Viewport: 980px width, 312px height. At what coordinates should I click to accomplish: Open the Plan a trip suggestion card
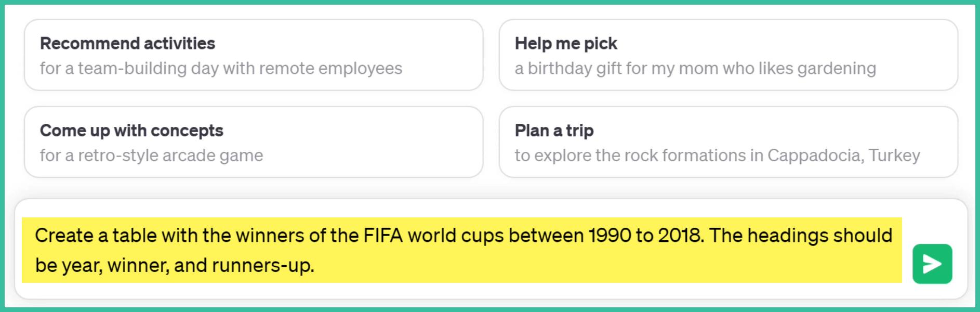(x=728, y=142)
